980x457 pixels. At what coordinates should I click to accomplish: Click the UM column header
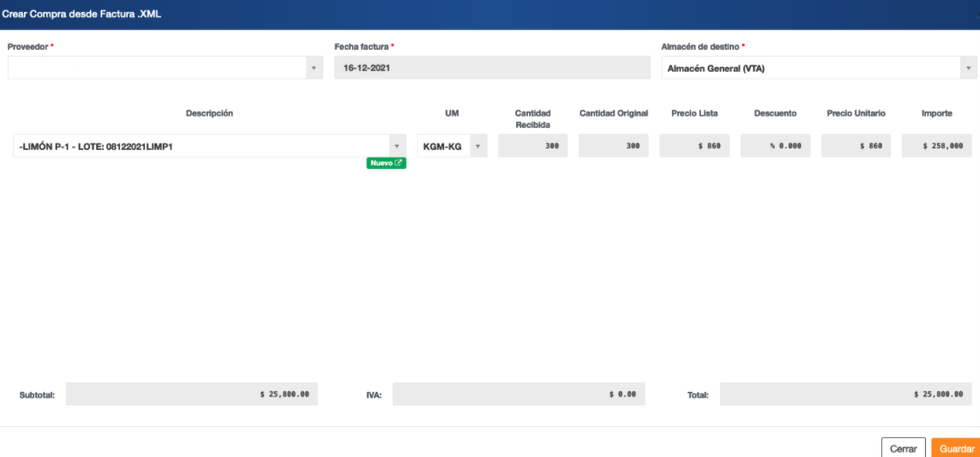pyautogui.click(x=452, y=113)
